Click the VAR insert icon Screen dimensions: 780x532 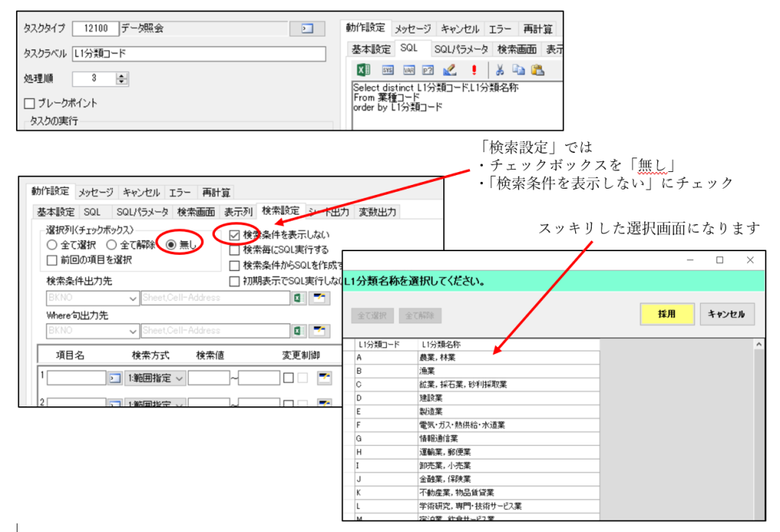pyautogui.click(x=409, y=70)
